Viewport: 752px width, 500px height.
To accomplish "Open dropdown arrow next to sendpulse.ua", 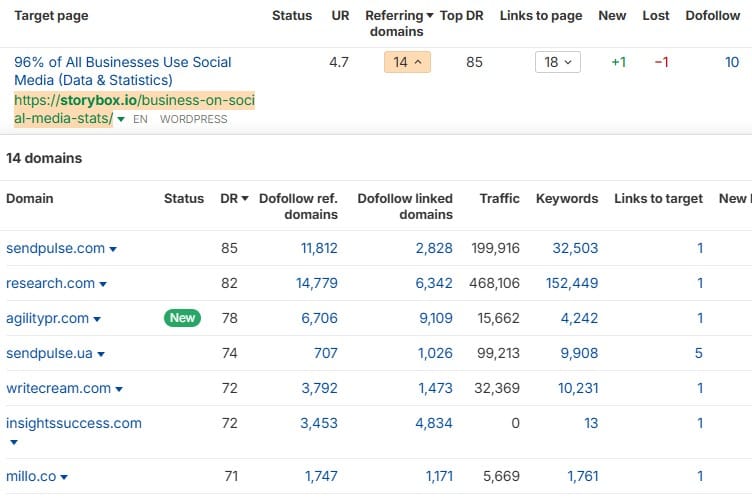I will tap(100, 354).
